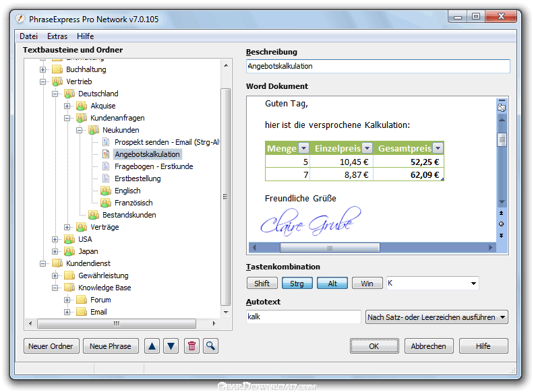Click the Word preview next page double arrow
This screenshot has height=392, width=534.
(x=502, y=236)
